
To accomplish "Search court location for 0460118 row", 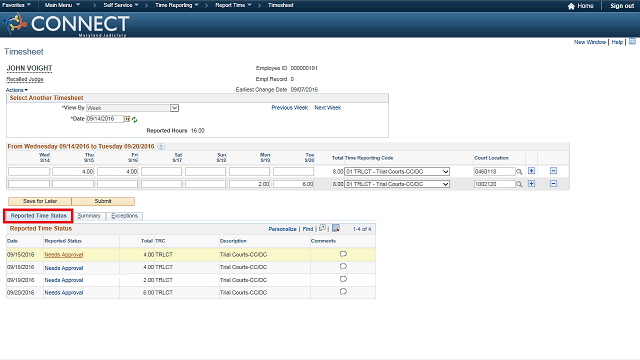I will [x=519, y=172].
